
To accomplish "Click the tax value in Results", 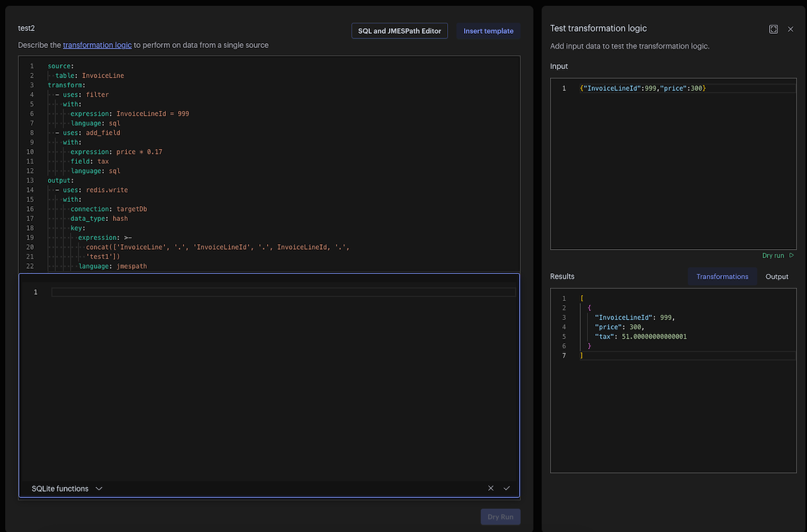I will click(x=654, y=337).
